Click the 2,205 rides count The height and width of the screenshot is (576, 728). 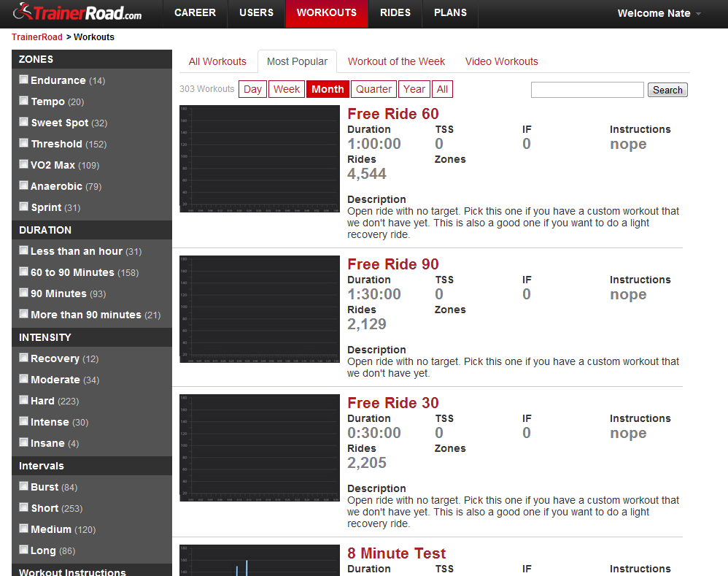coord(367,463)
